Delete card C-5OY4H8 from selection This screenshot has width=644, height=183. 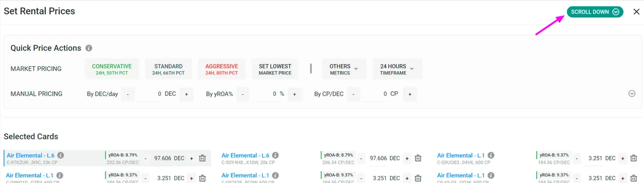pos(418,158)
